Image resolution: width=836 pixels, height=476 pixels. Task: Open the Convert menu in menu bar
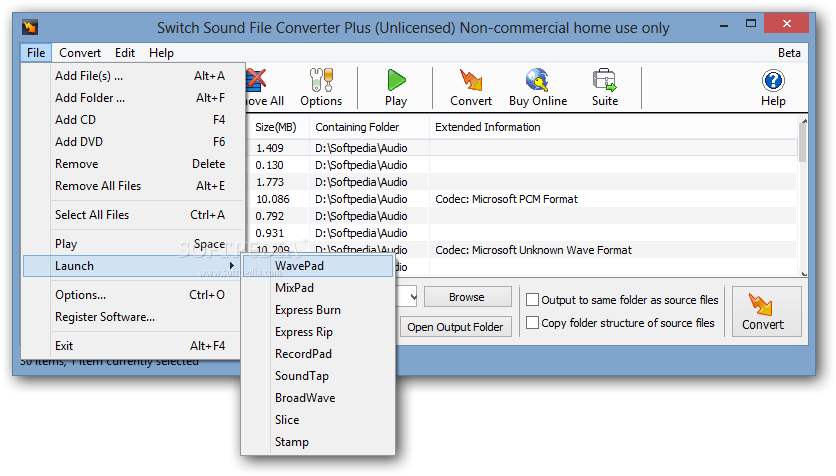tap(80, 53)
